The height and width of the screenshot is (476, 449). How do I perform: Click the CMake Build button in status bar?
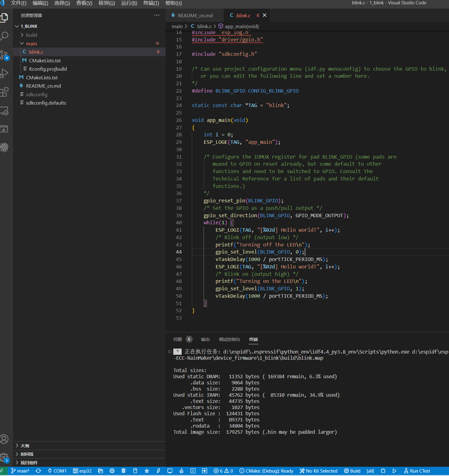point(352,471)
